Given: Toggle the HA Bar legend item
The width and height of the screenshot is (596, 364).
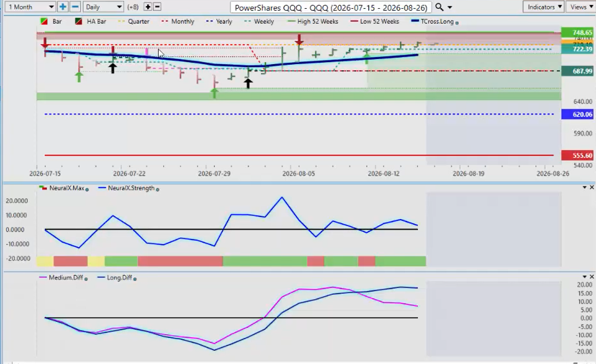Looking at the screenshot, I should [x=90, y=22].
